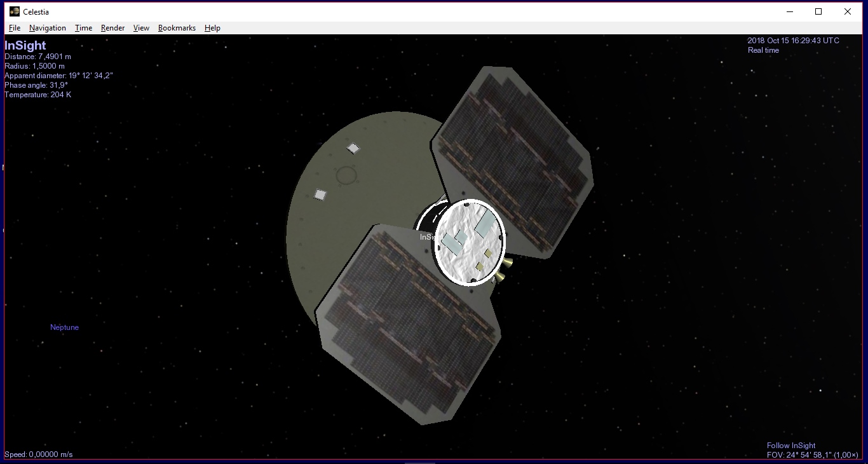
Task: Click the 'Phase angle: 31,9°' text
Action: pos(36,85)
